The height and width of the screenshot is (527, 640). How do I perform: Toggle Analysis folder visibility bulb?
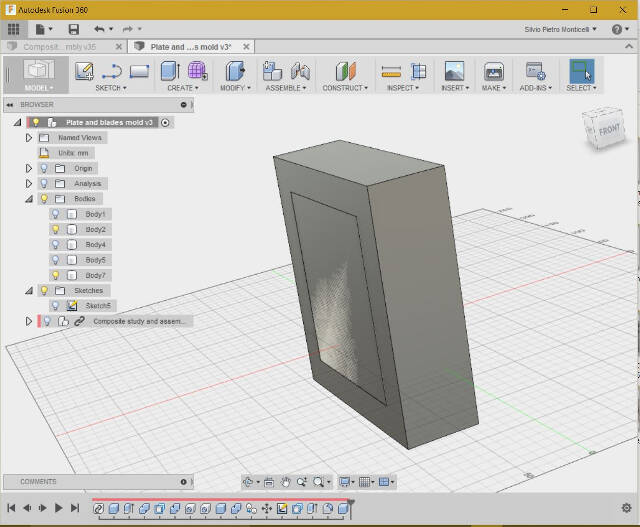[44, 183]
